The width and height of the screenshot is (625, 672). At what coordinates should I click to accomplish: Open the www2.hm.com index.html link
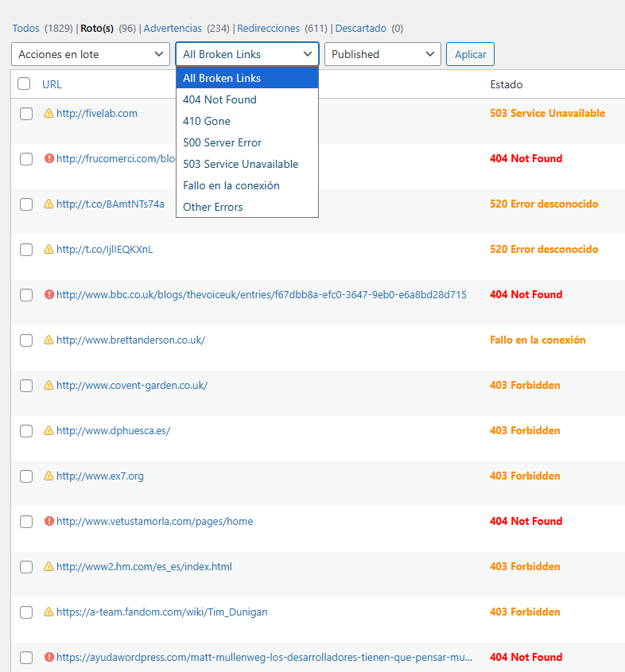144,566
